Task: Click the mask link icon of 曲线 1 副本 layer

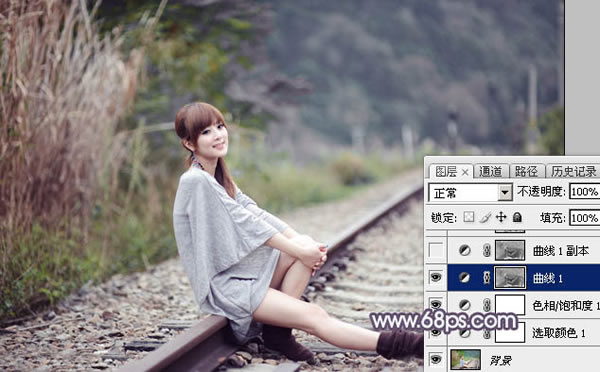Action: point(486,251)
